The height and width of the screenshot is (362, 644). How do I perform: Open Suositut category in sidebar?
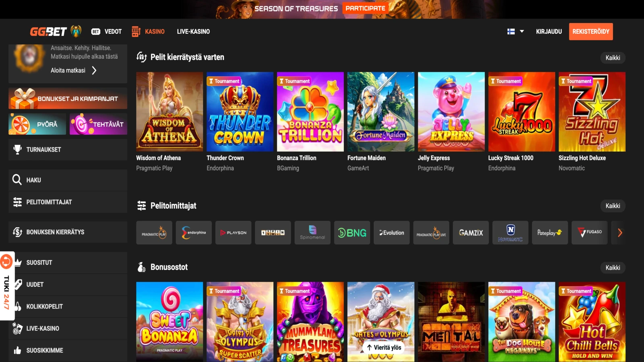tap(68, 263)
